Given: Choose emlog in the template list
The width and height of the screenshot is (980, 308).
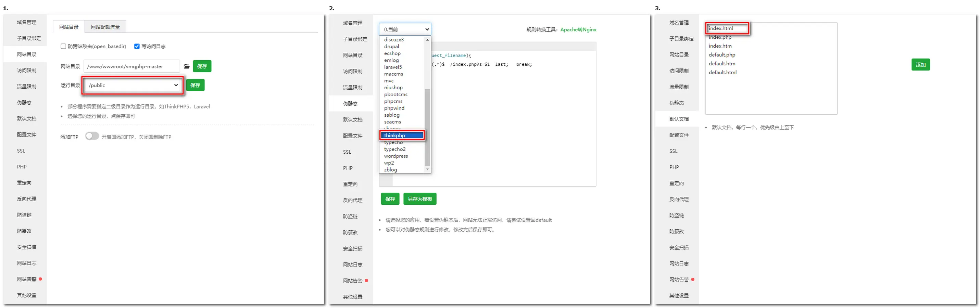Looking at the screenshot, I should coord(402,60).
